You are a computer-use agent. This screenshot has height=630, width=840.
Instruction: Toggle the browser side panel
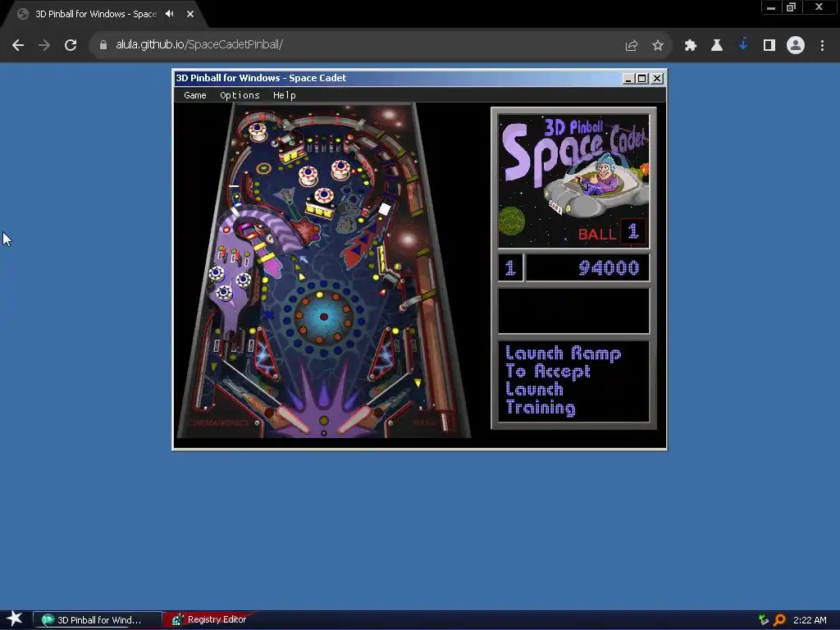click(x=769, y=46)
